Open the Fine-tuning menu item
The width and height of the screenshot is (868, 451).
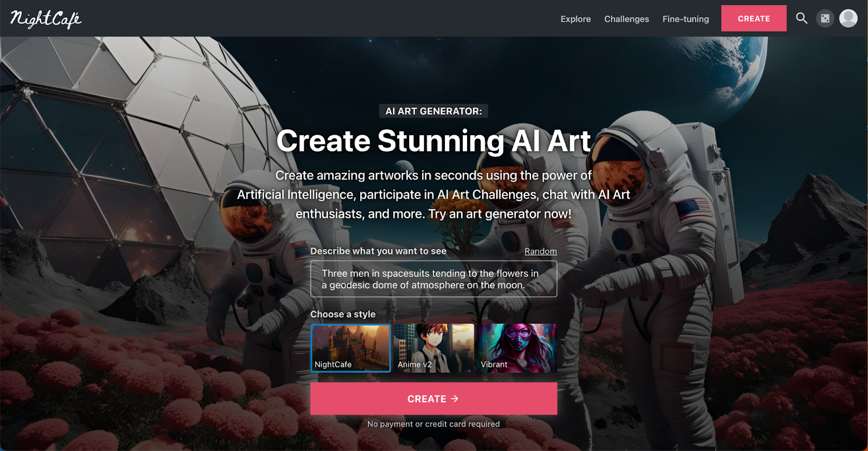[686, 19]
